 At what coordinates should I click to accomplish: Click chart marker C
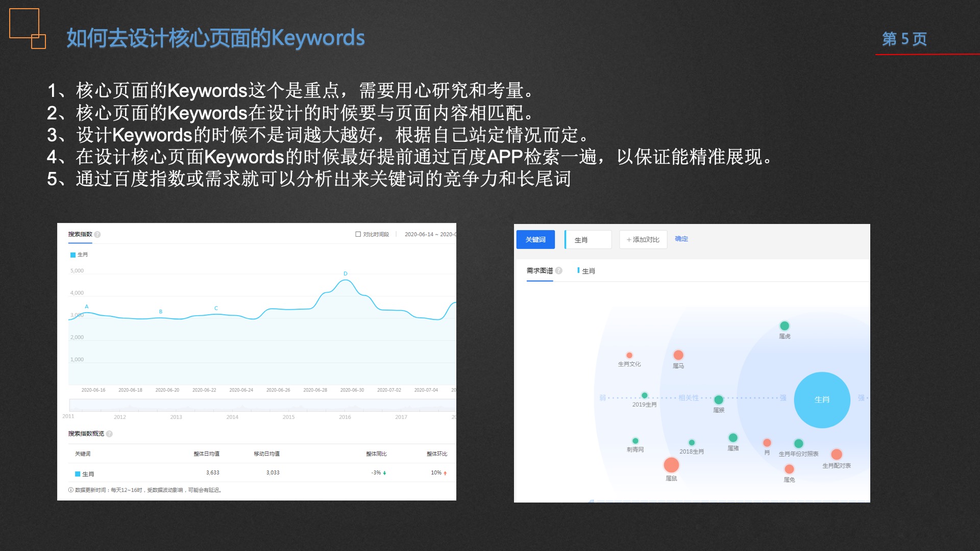tap(216, 308)
